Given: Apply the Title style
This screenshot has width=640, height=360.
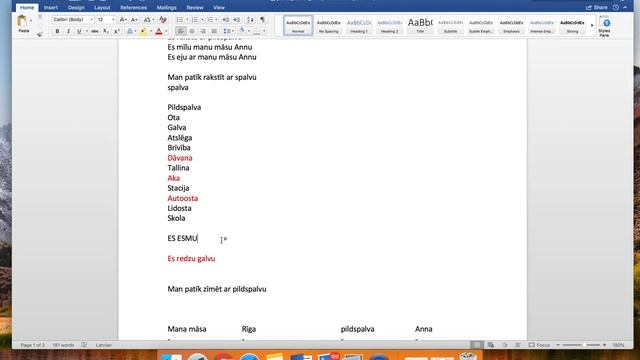Looking at the screenshot, I should tap(420, 25).
